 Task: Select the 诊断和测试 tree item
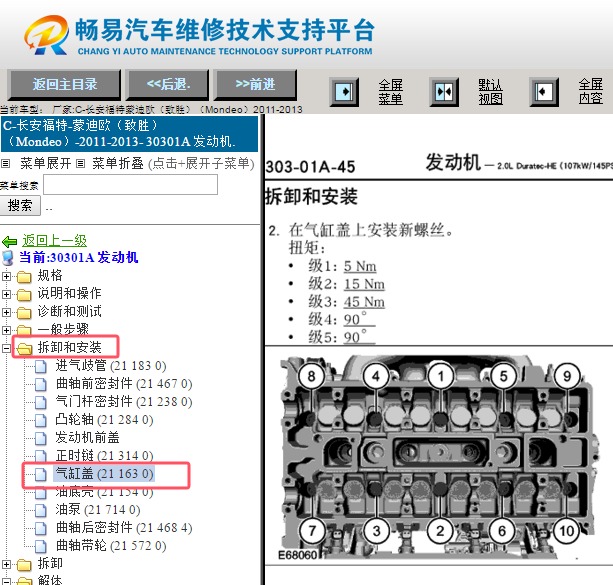coord(69,312)
